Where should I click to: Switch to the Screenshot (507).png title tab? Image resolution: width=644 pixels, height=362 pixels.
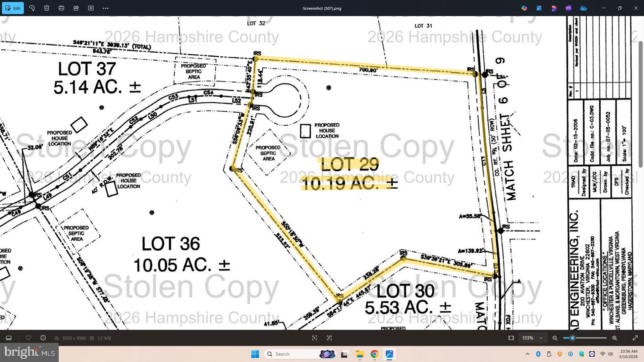(x=321, y=8)
